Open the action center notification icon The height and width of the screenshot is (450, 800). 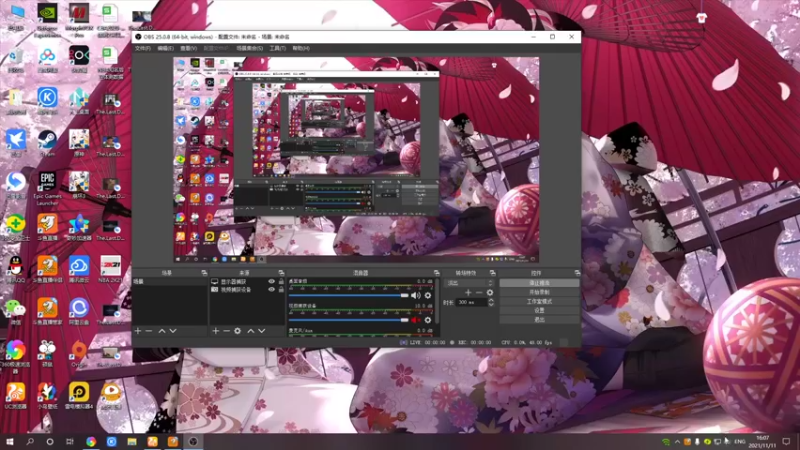786,442
